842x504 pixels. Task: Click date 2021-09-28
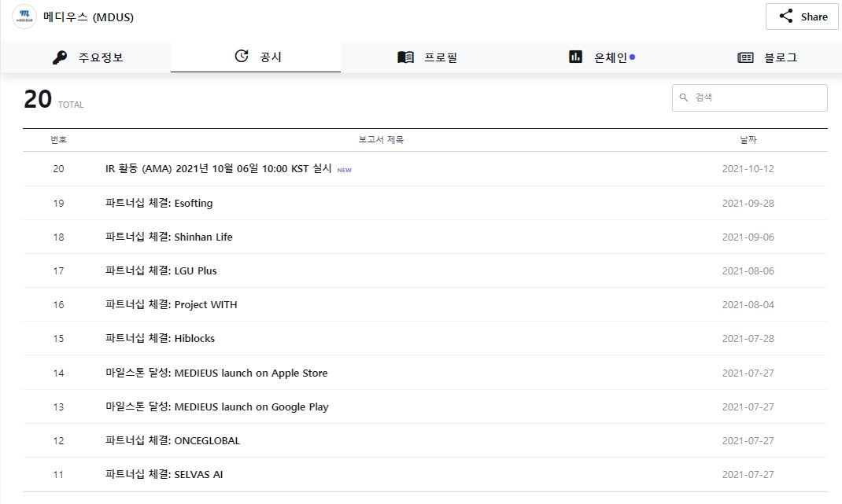click(x=748, y=203)
